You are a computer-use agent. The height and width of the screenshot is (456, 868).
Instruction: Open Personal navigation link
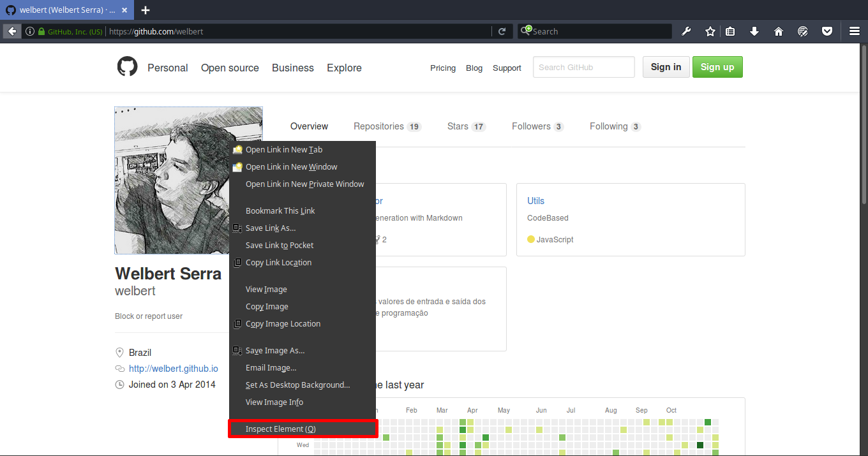168,68
